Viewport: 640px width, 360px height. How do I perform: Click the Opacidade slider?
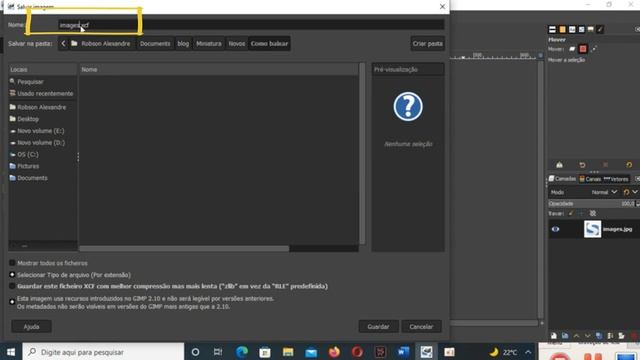591,203
